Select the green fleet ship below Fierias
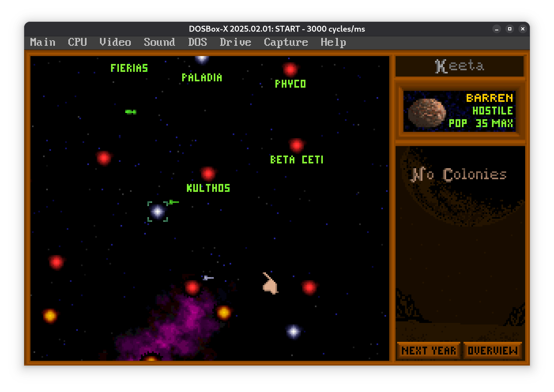This screenshot has height=392, width=554. pos(131,112)
